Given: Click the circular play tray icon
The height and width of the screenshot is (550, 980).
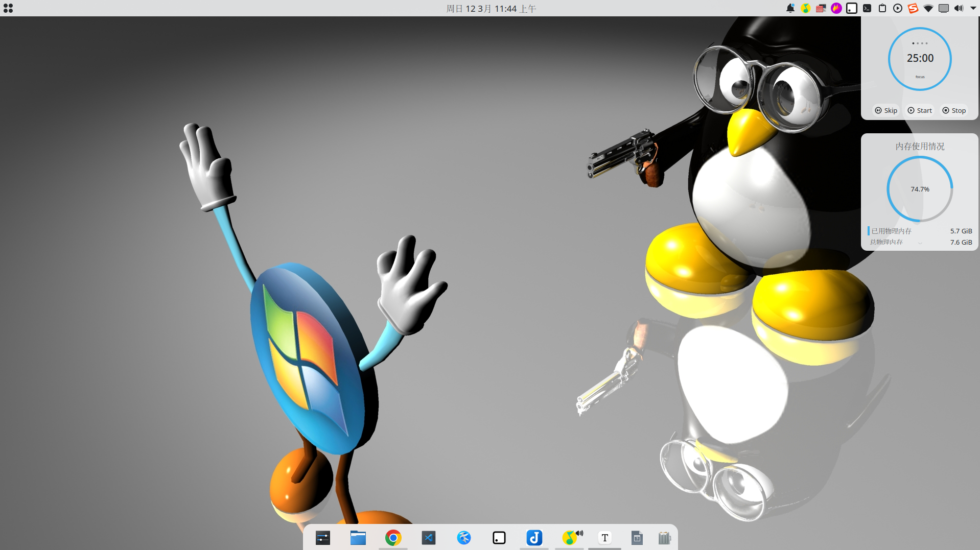Looking at the screenshot, I should pos(898,8).
